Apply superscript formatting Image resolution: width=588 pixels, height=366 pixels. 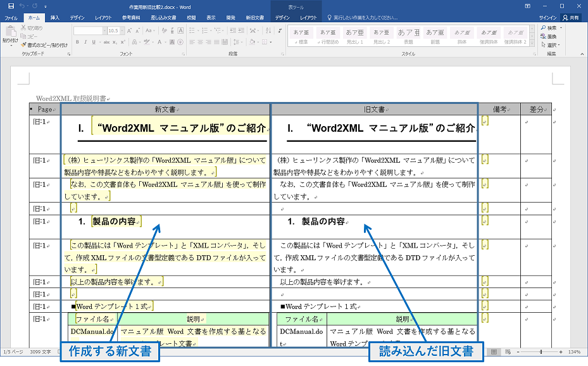123,42
